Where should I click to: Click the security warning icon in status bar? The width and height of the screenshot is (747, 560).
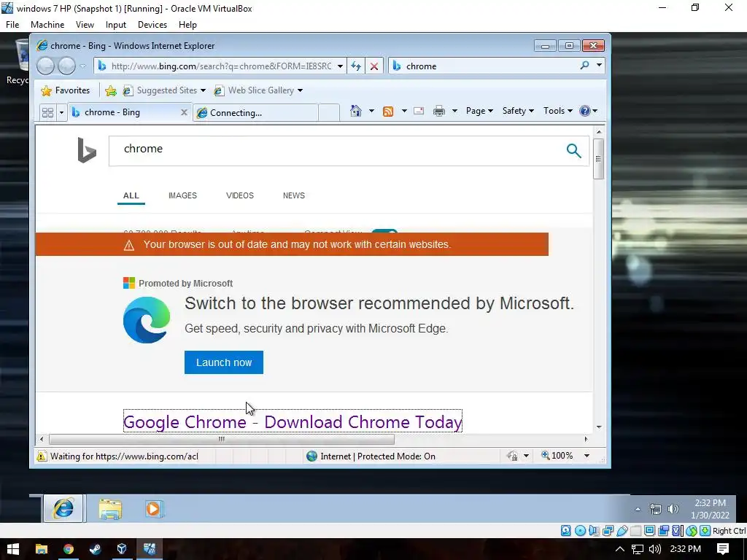tap(42, 456)
